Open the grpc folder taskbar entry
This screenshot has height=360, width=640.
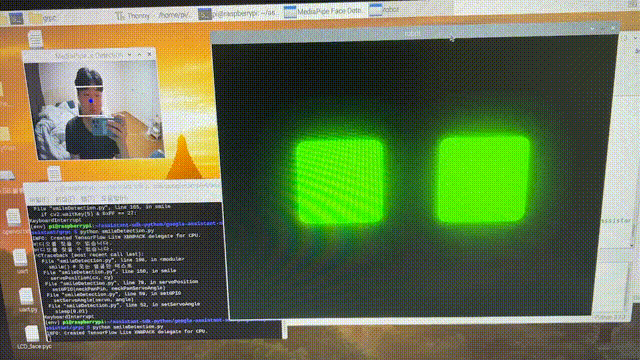pyautogui.click(x=43, y=18)
